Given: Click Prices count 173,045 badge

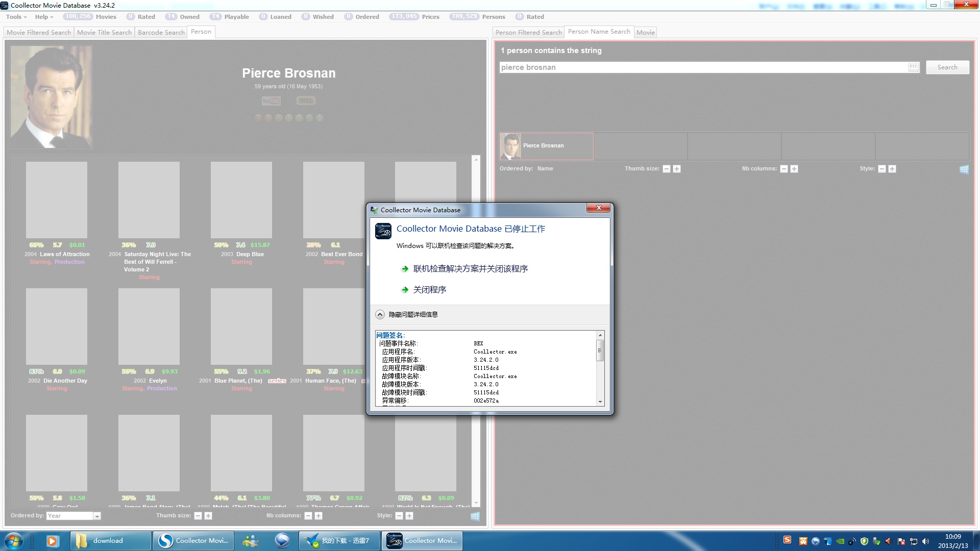Looking at the screenshot, I should pyautogui.click(x=404, y=16).
